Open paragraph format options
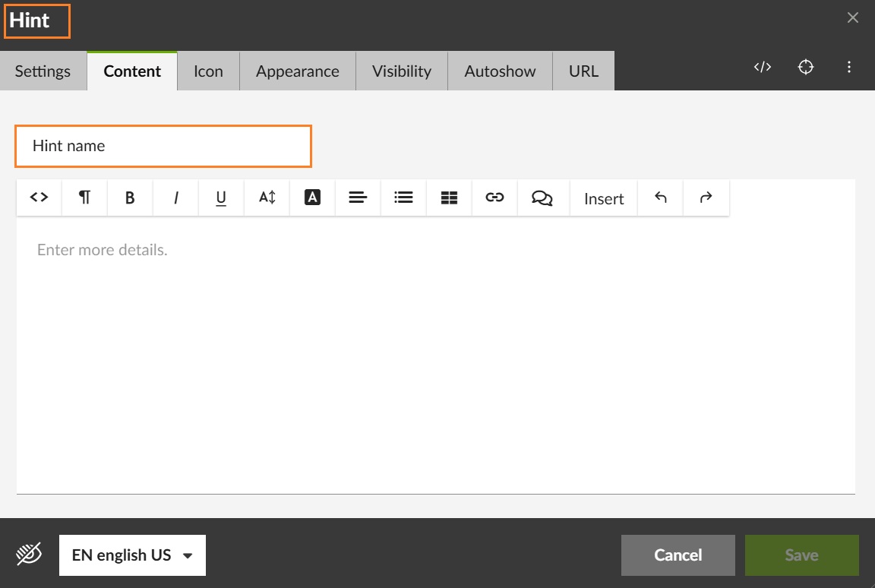The image size is (875, 588). click(84, 198)
